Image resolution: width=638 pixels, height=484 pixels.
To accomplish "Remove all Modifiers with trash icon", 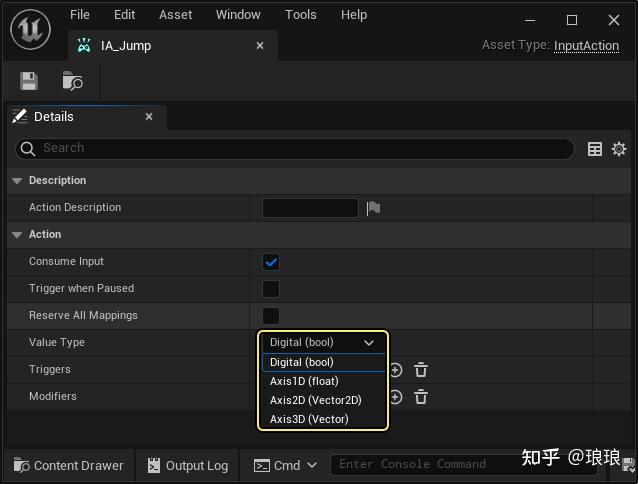I will pos(421,397).
